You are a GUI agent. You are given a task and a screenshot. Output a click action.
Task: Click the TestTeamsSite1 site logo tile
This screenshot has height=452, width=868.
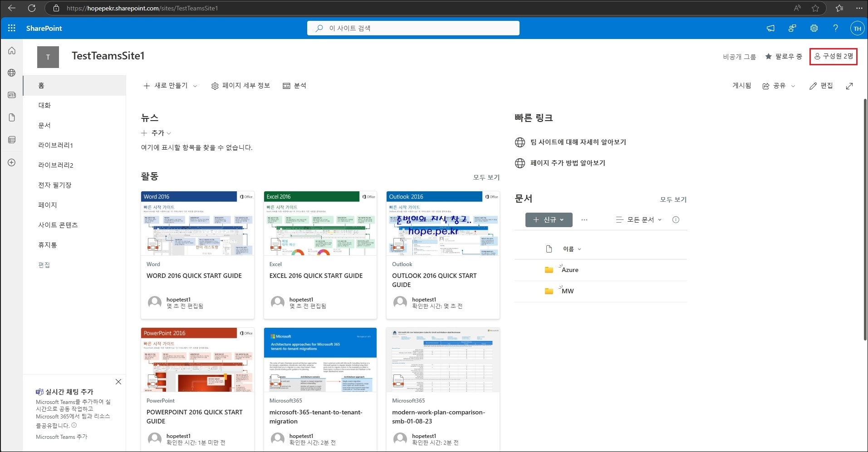(x=48, y=57)
